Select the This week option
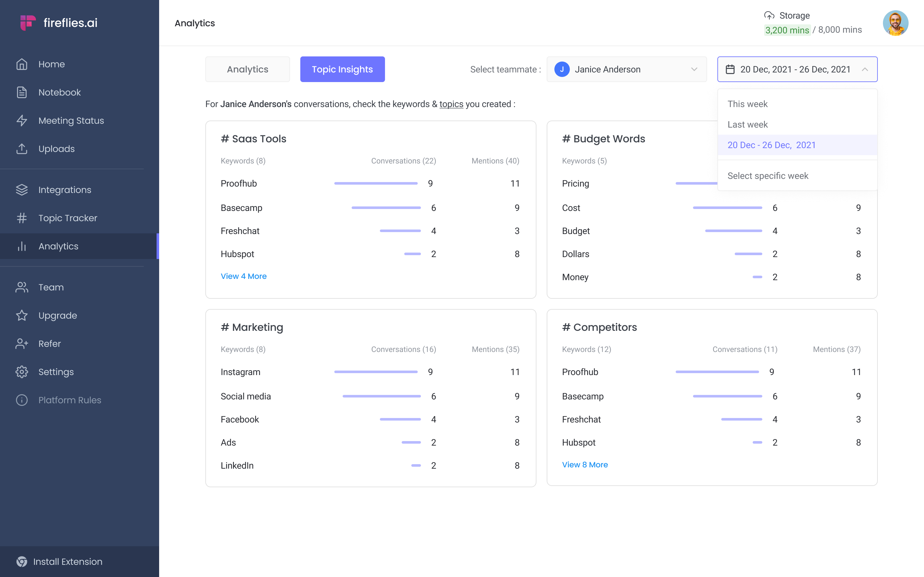The height and width of the screenshot is (577, 924). point(747,104)
